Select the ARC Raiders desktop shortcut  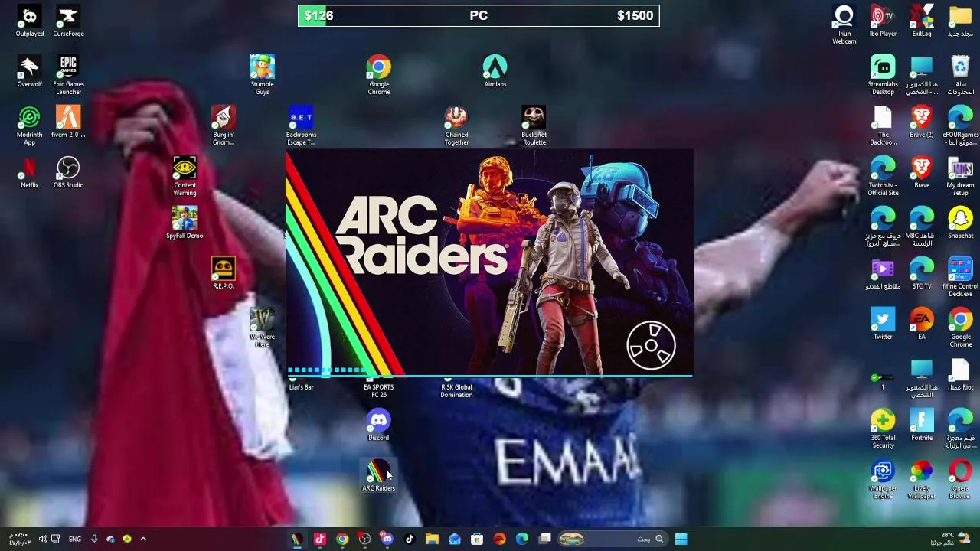(x=378, y=476)
